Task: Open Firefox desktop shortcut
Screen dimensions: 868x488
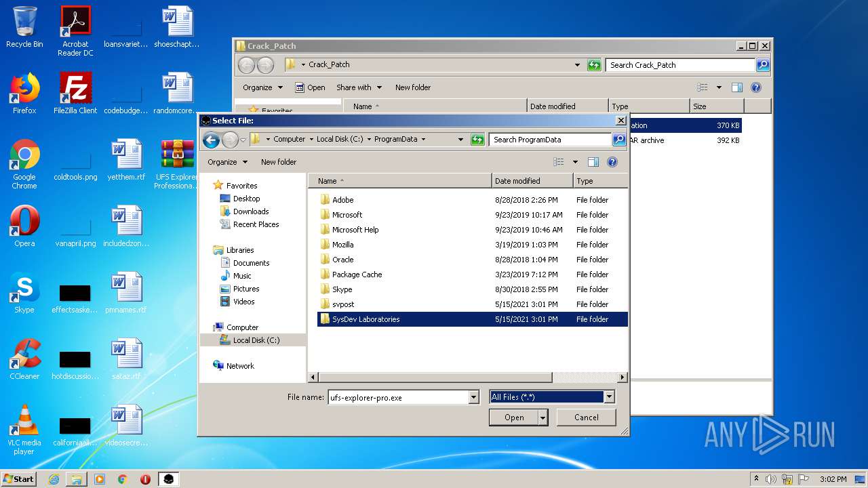Action: (24, 94)
